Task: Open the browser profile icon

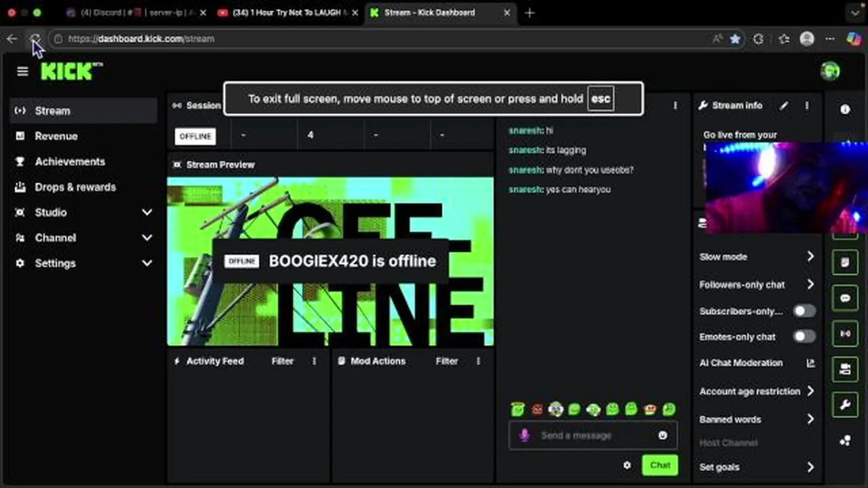Action: tap(806, 39)
